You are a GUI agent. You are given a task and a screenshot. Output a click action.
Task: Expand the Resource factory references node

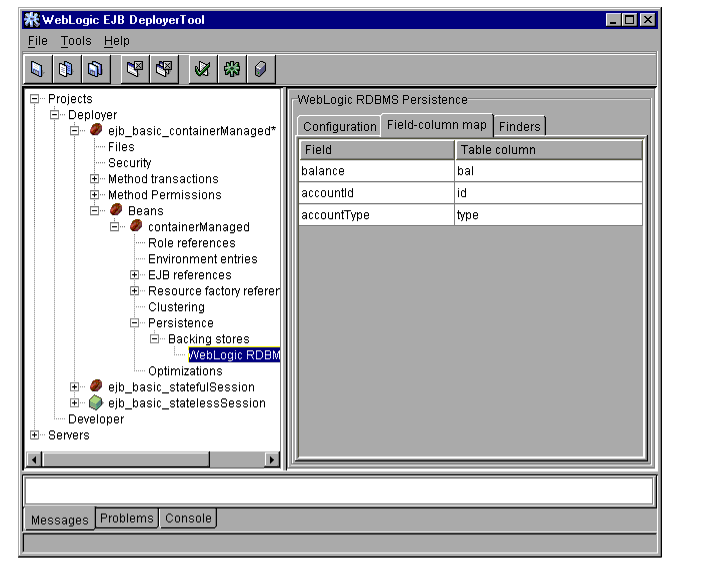tap(135, 291)
